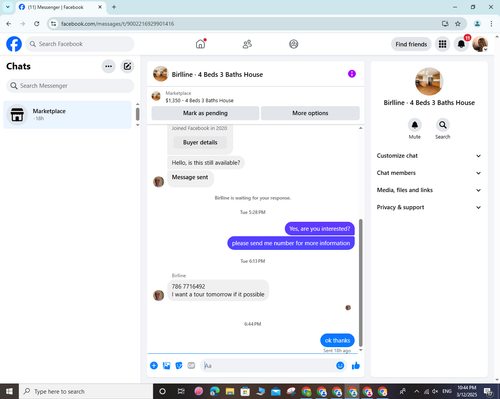
Task: Choose a GIF in composer
Action: point(191,366)
